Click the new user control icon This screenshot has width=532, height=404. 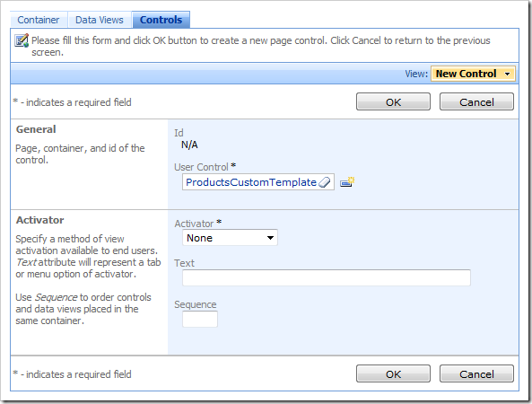(x=347, y=182)
